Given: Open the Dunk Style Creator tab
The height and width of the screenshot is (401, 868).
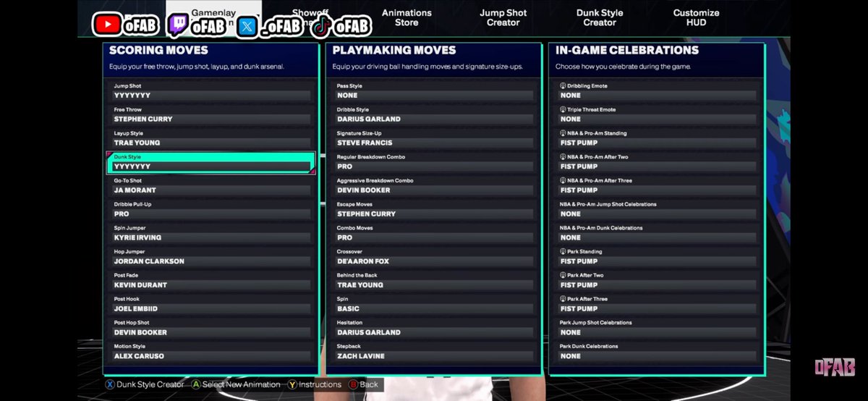Looking at the screenshot, I should 600,17.
